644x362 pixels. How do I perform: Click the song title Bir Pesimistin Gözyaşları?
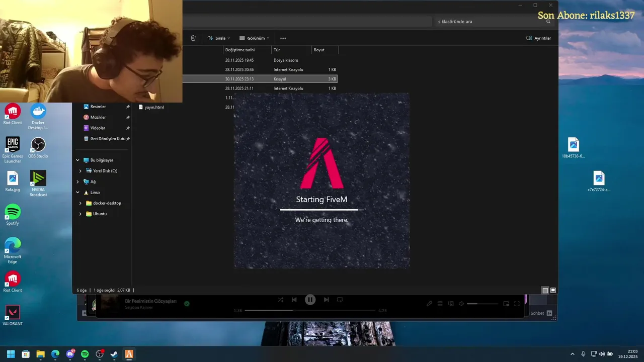click(x=151, y=301)
